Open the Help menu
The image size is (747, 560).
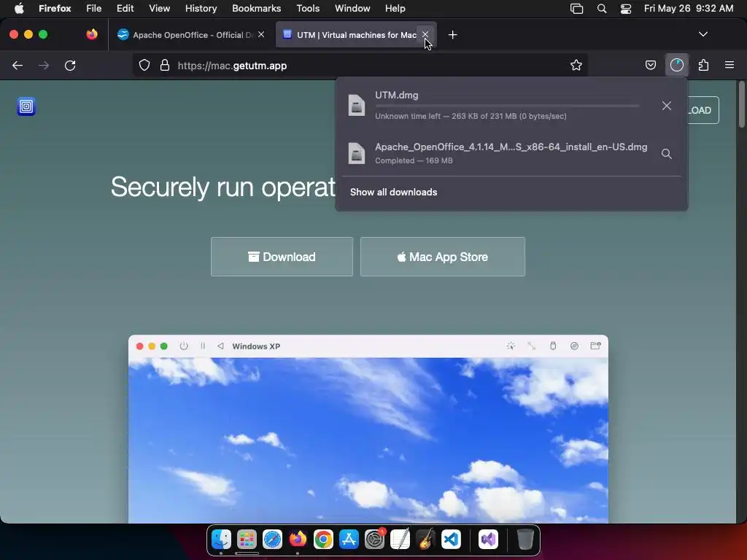tap(395, 9)
